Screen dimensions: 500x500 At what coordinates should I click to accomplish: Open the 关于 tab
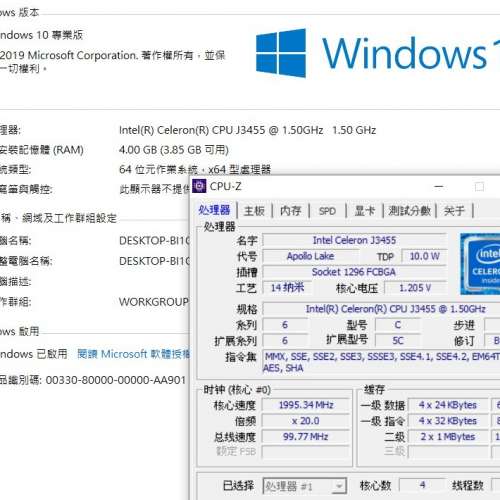tap(454, 211)
